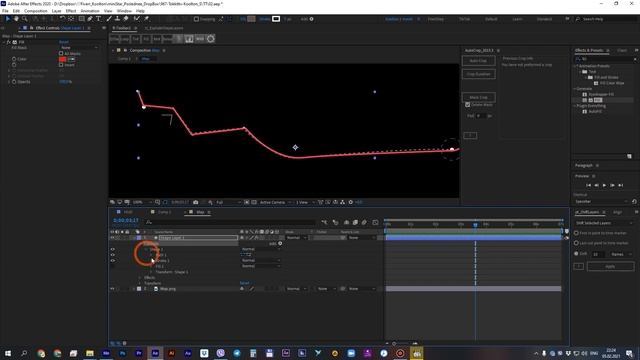Click Reset link for Fill effect
The image size is (640, 360).
point(64,42)
